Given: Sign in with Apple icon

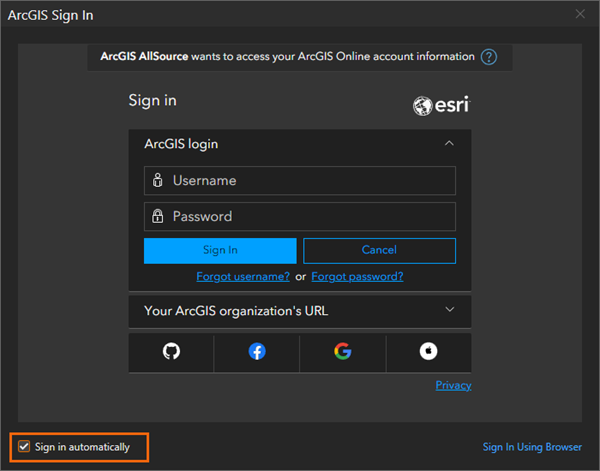Looking at the screenshot, I should pos(428,351).
